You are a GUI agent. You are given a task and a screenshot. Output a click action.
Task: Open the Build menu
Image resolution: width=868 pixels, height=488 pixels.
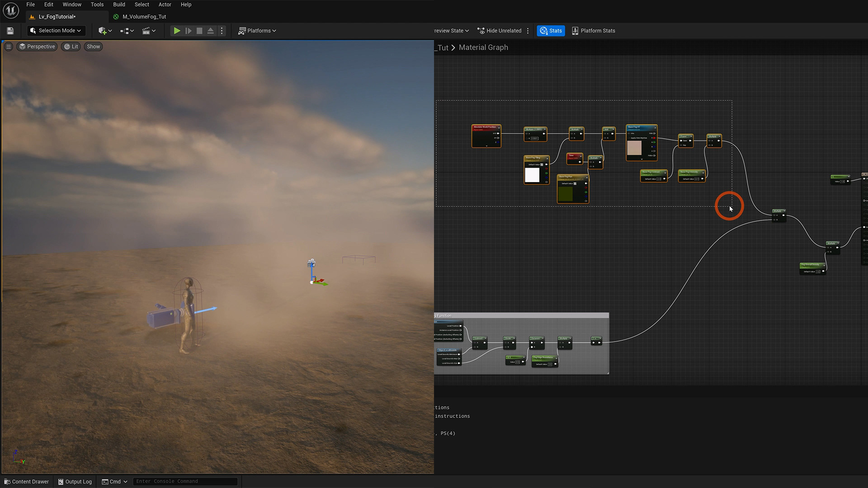tap(119, 5)
